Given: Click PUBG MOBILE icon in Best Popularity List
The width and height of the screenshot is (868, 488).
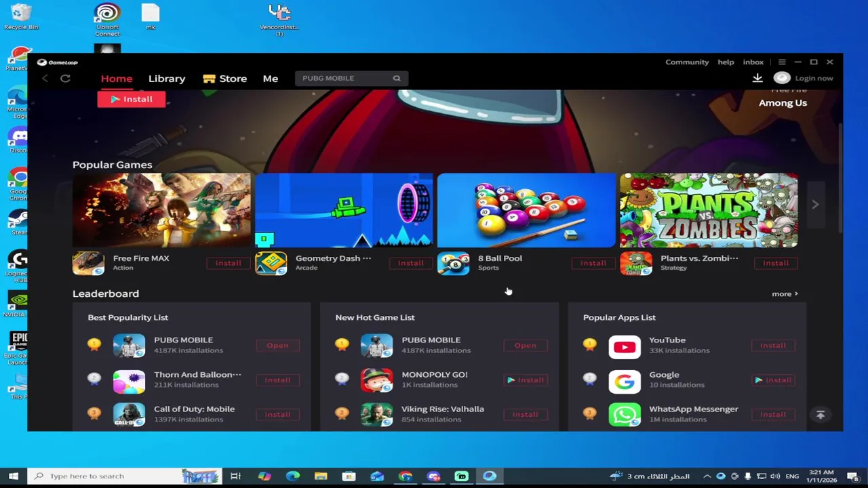Looking at the screenshot, I should (129, 346).
